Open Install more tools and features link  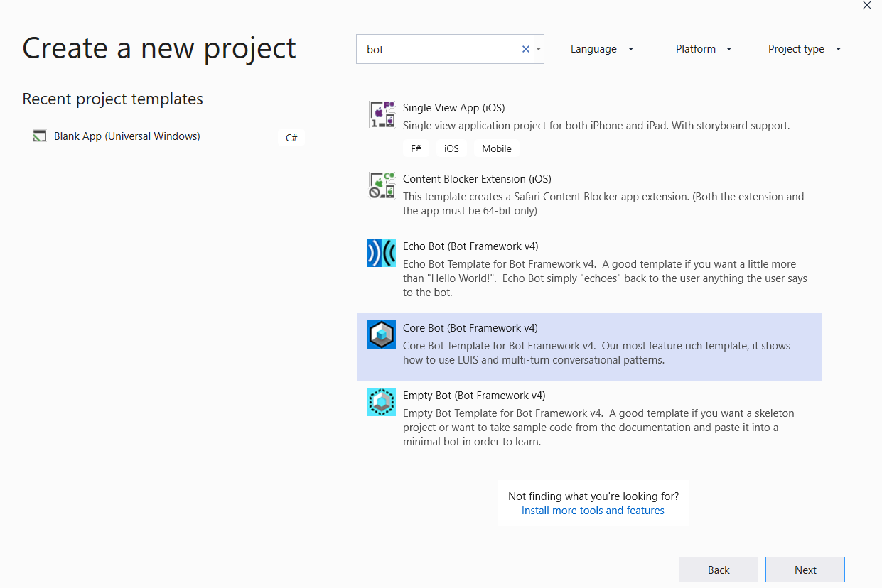point(593,511)
